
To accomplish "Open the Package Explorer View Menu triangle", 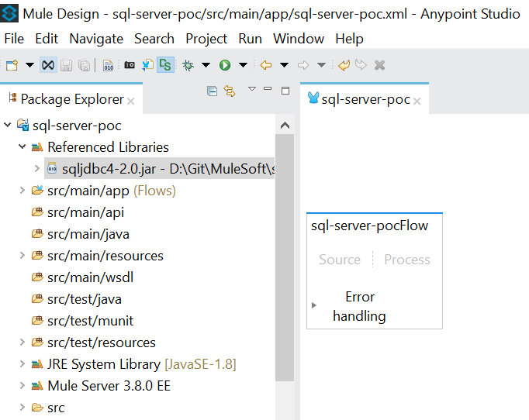I will click(251, 89).
